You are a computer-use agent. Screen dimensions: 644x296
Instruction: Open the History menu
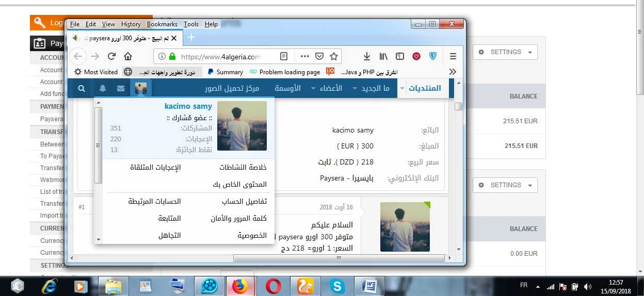(x=131, y=24)
